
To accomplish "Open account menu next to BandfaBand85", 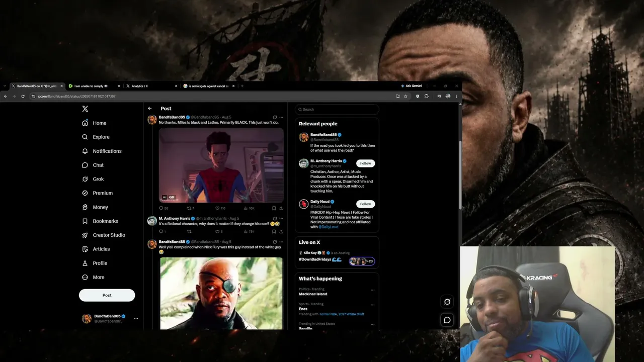I will pos(136,318).
